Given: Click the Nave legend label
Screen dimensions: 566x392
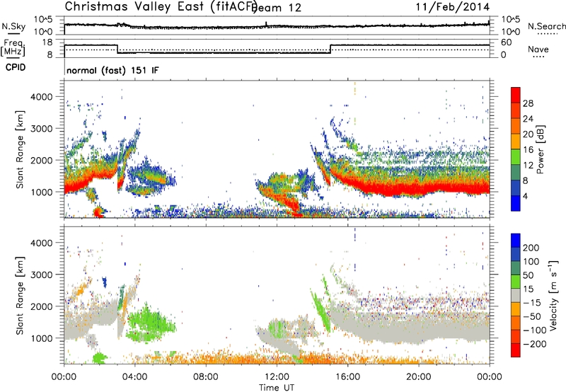Looking at the screenshot, I should [538, 49].
